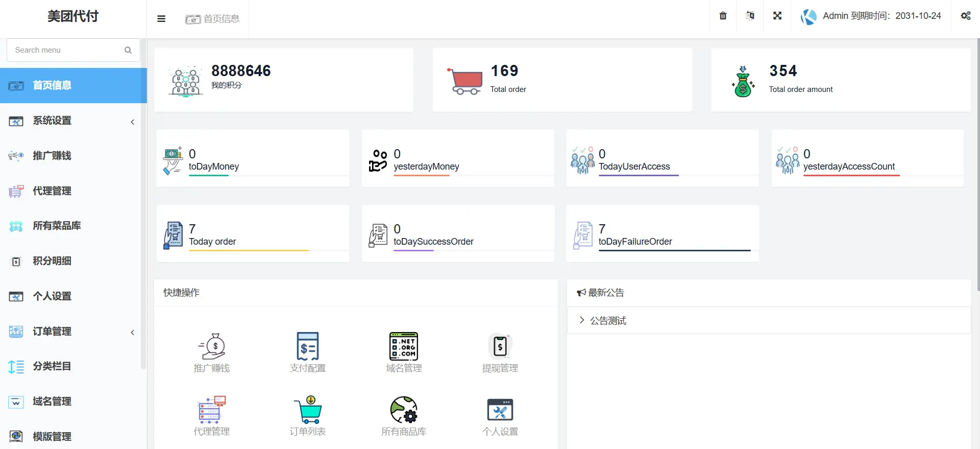Viewport: 980px width, 449px height.
Task: Open 代理管理 shortcut icon
Action: (212, 410)
